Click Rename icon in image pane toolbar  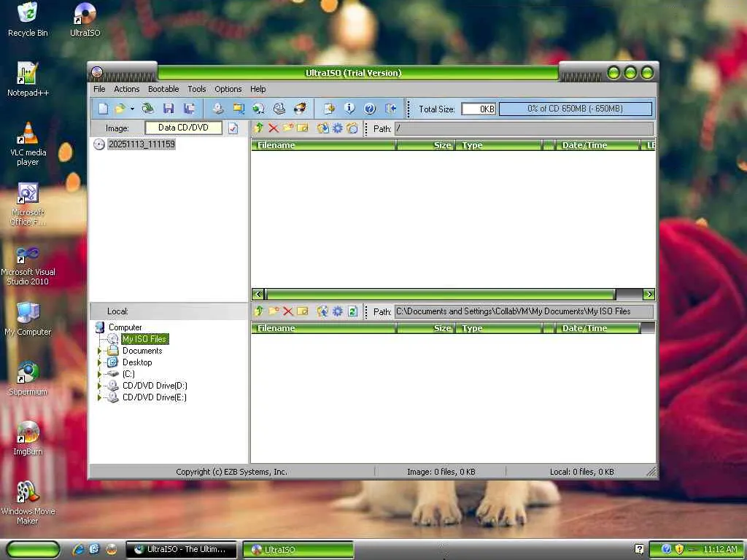click(x=303, y=128)
